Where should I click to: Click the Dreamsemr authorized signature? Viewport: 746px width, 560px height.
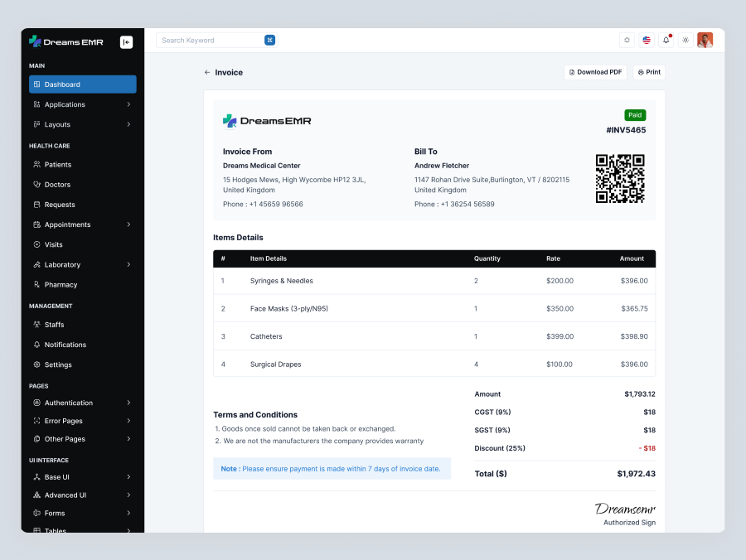(x=625, y=509)
